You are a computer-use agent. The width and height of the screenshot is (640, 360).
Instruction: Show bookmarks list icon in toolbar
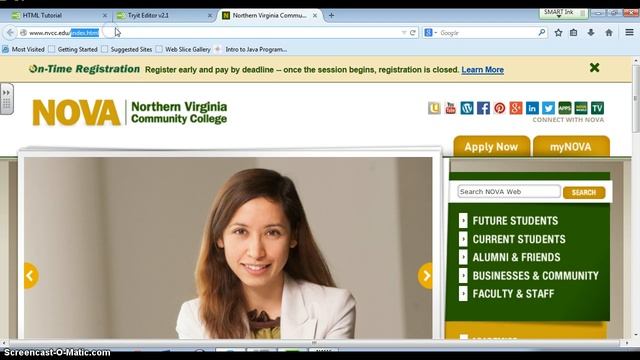pyautogui.click(x=573, y=33)
